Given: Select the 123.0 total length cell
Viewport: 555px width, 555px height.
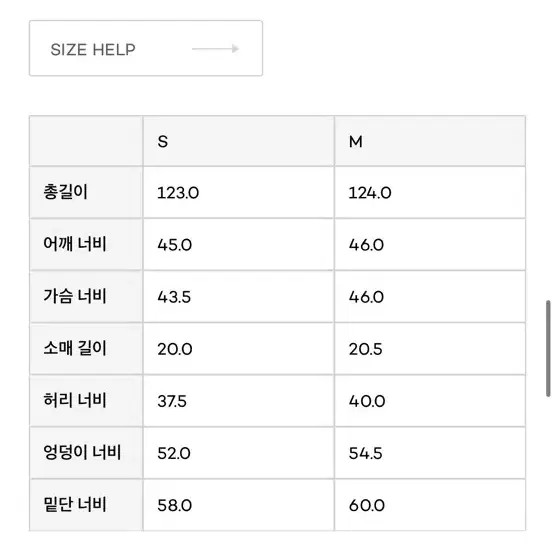Looking at the screenshot, I should [239, 192].
